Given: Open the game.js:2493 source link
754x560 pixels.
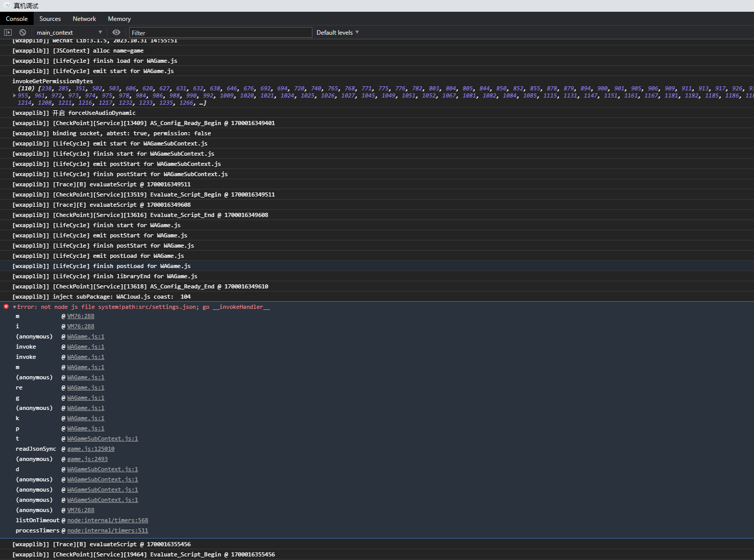Looking at the screenshot, I should coord(87,459).
